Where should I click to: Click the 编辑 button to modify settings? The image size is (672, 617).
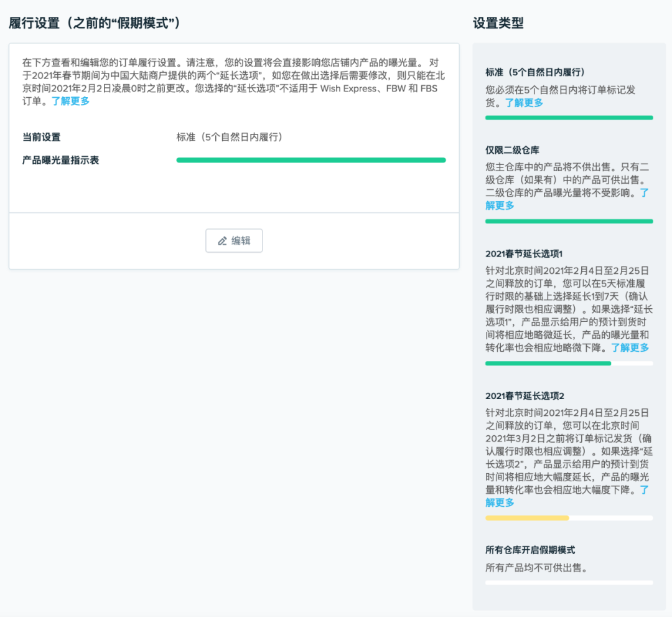tap(234, 240)
